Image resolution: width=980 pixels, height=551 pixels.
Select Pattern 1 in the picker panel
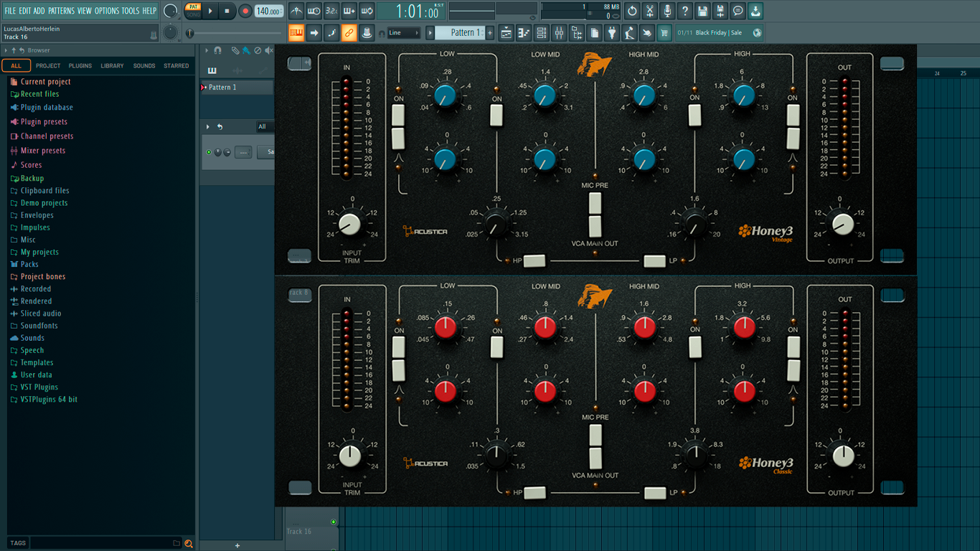tap(237, 87)
